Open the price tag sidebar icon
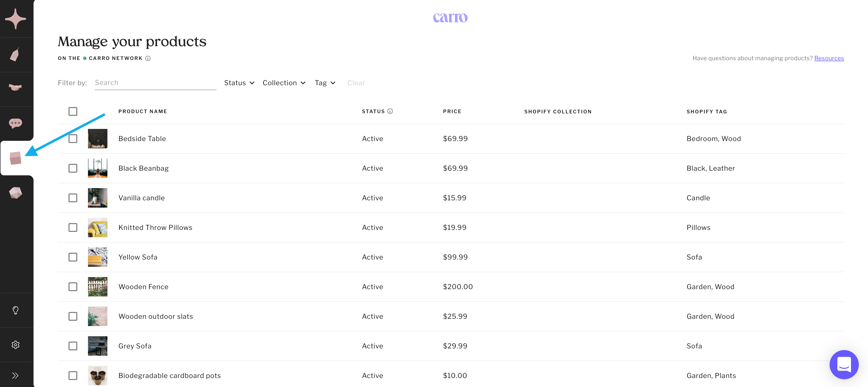868x387 pixels. click(15, 55)
